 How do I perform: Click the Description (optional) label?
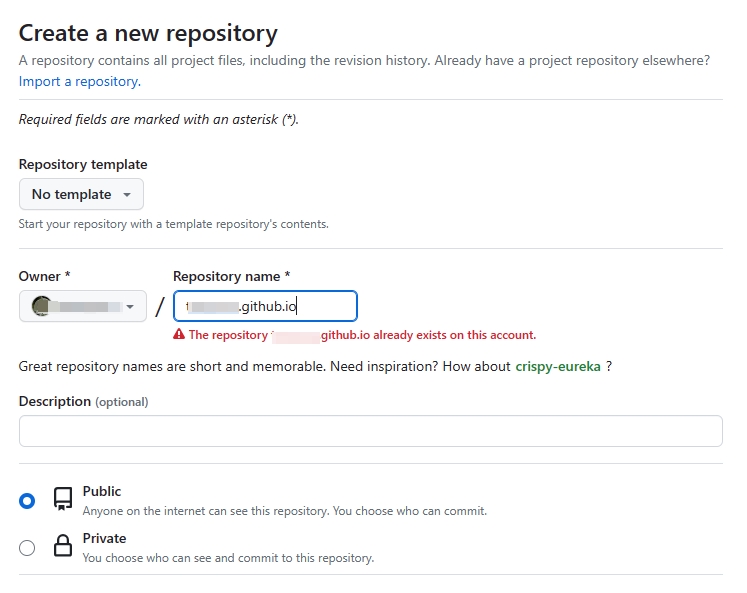click(x=83, y=402)
